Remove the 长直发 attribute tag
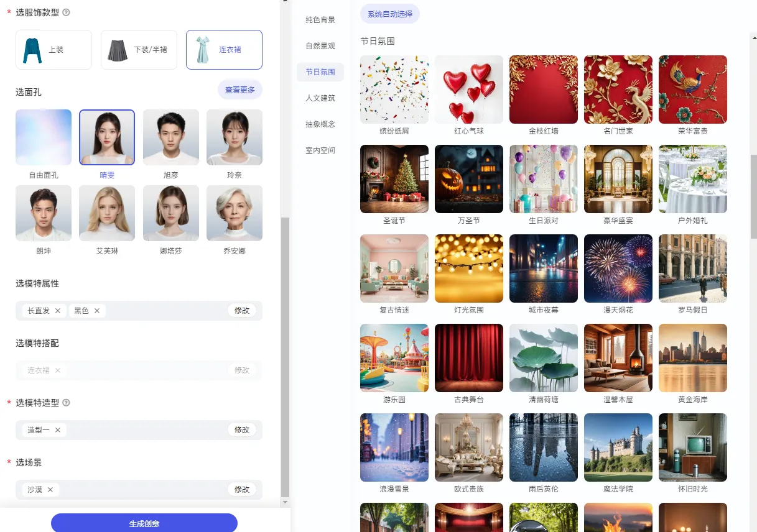Viewport: 757px width, 532px height. (58, 311)
